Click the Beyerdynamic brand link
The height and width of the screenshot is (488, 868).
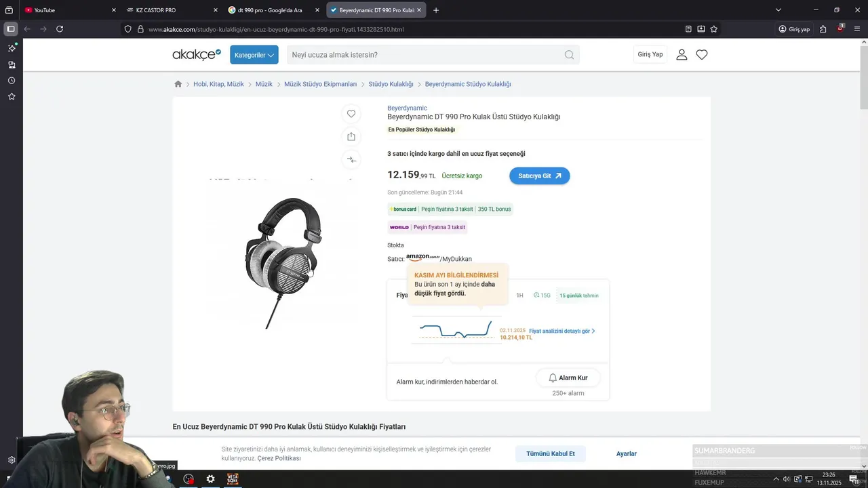(x=407, y=108)
